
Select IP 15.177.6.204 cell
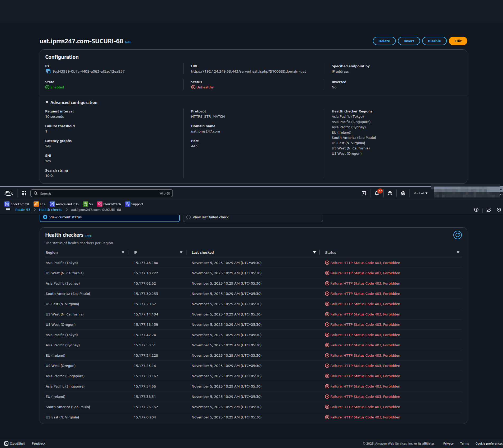pyautogui.click(x=145, y=417)
